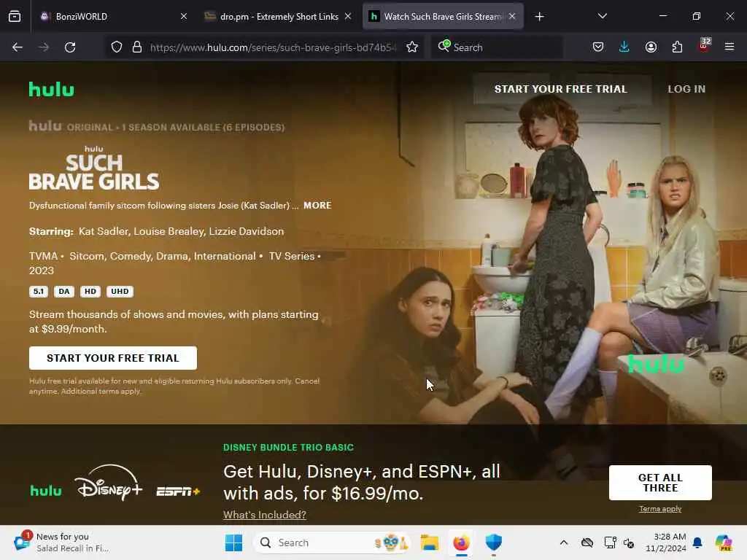Open Terms apply link
Image resolution: width=747 pixels, height=560 pixels.
click(660, 509)
